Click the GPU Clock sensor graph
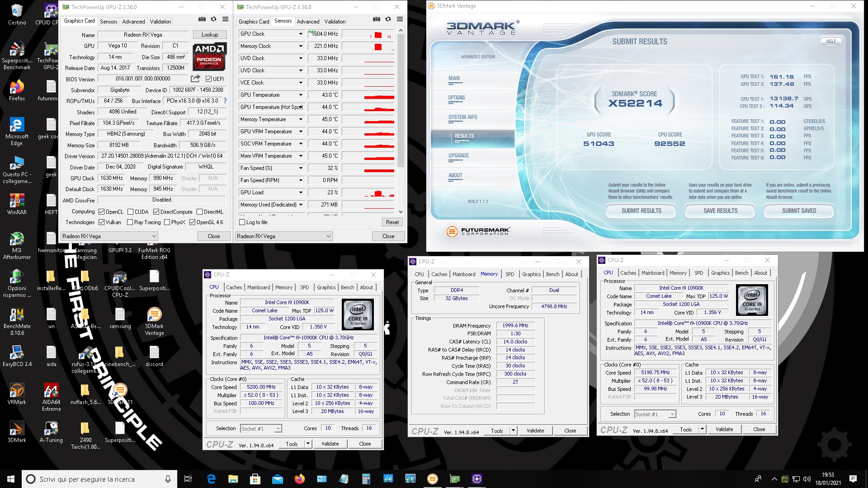The height and width of the screenshot is (488, 868). click(368, 34)
